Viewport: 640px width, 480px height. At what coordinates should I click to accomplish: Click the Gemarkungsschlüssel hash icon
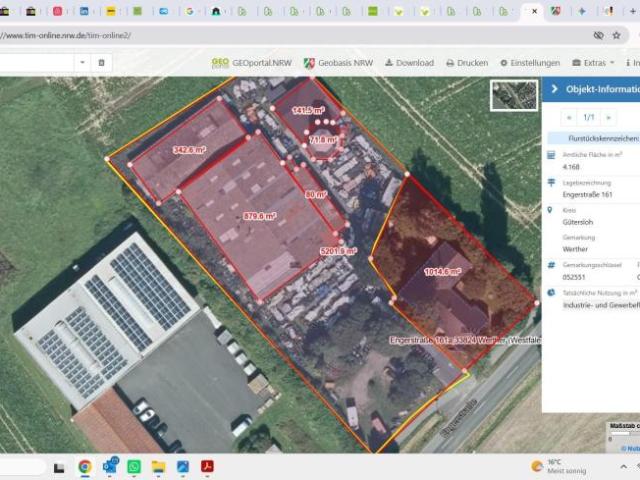pos(551,265)
